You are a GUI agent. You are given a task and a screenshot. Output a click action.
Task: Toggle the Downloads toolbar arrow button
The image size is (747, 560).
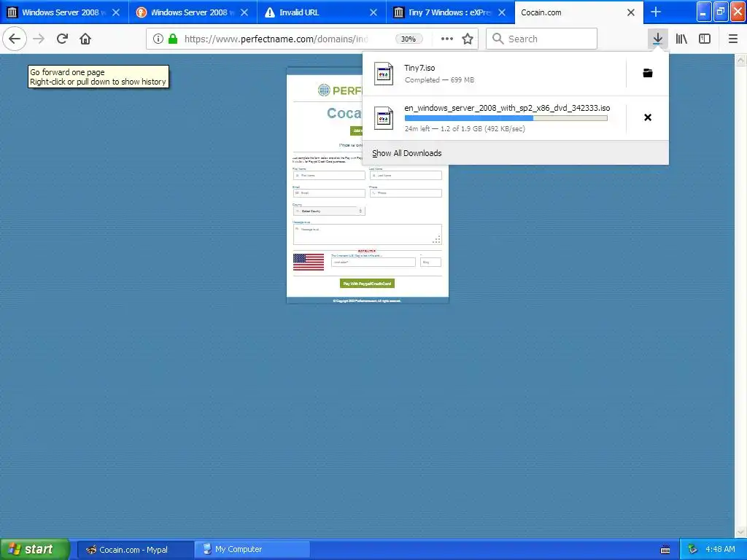point(657,39)
